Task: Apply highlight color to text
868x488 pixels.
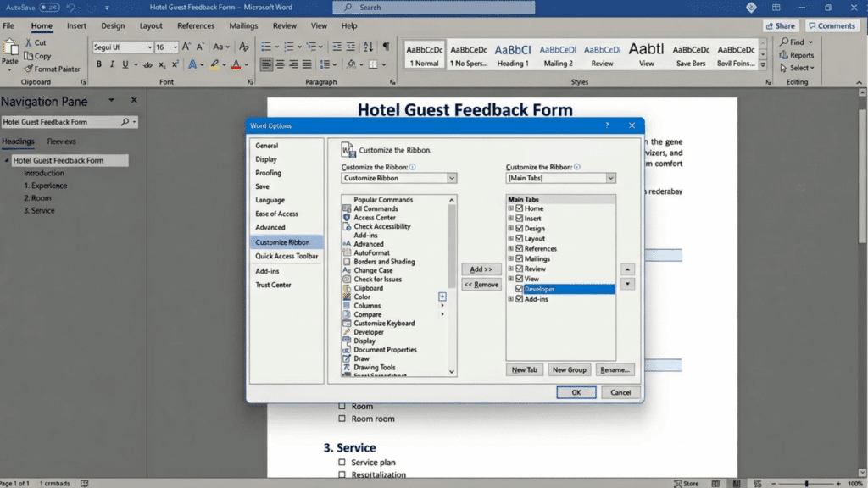Action: point(214,64)
